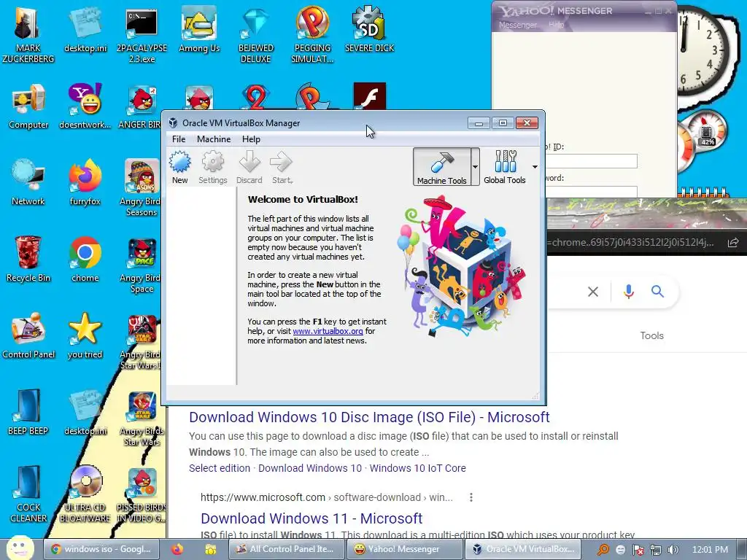Switch to windows iso - Google taskbar button
This screenshot has height=560, width=747.
[x=101, y=549]
